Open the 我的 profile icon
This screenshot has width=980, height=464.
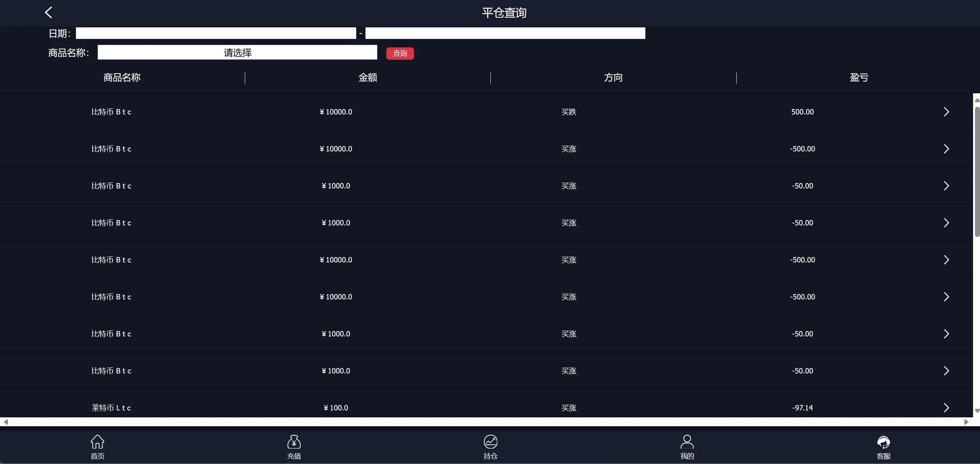pos(687,442)
